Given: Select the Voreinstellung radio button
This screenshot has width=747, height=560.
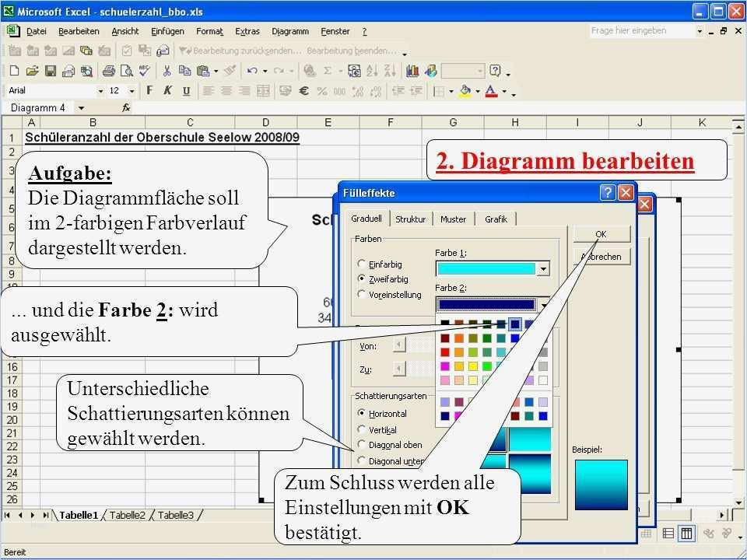Looking at the screenshot, I should click(361, 294).
